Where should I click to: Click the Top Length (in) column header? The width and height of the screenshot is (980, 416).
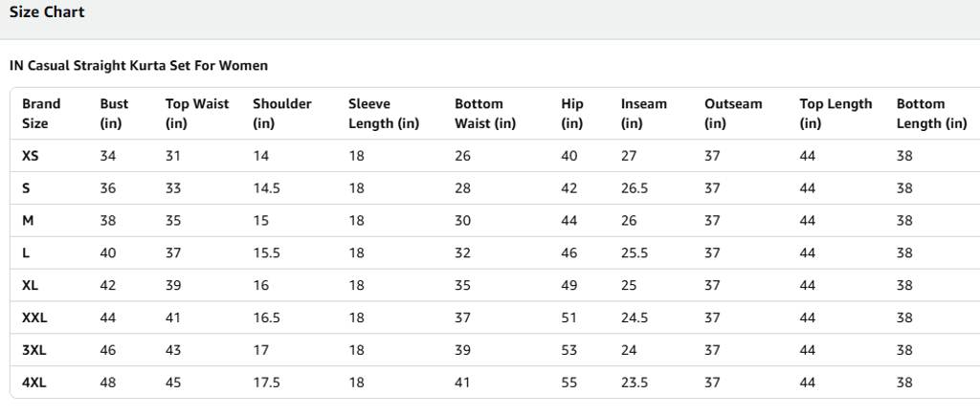click(835, 114)
